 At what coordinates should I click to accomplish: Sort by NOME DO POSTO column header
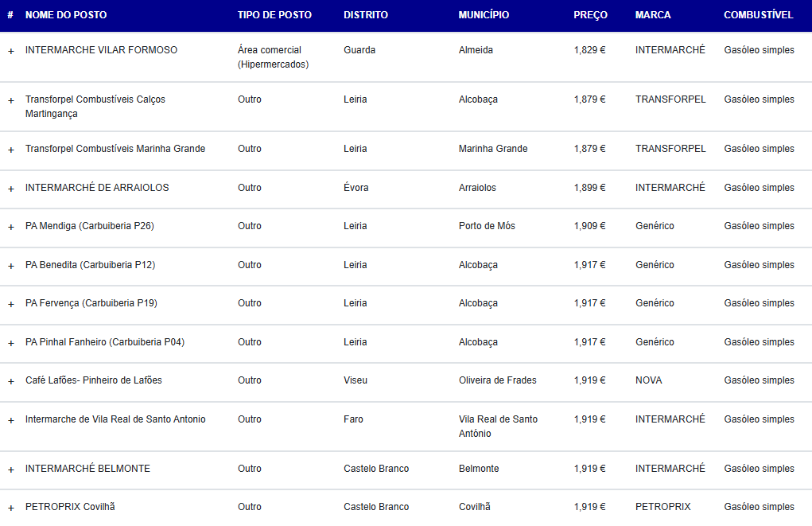pos(66,15)
